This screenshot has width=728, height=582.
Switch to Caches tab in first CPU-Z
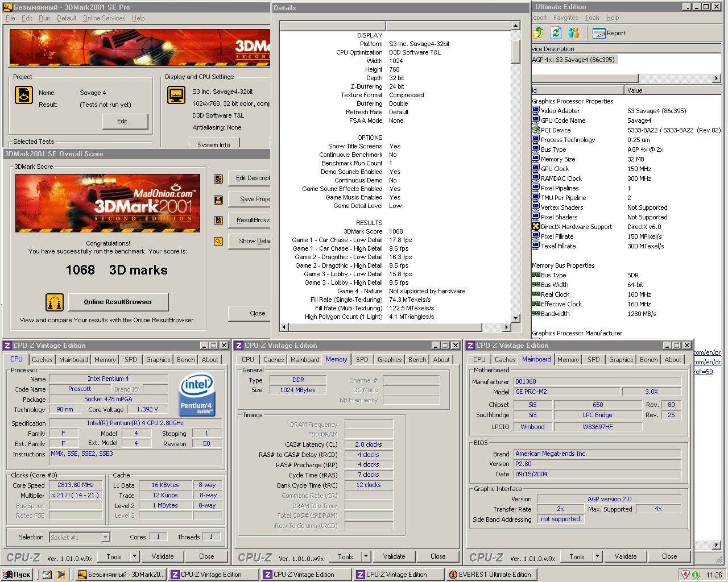point(42,360)
